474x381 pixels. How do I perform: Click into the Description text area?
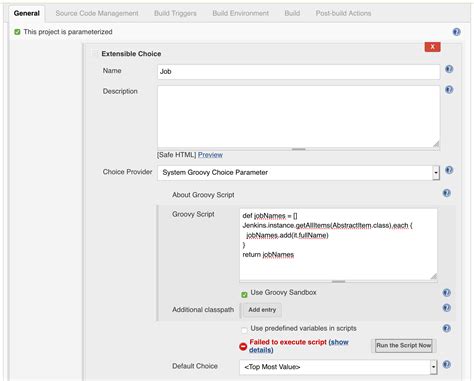tap(298, 116)
